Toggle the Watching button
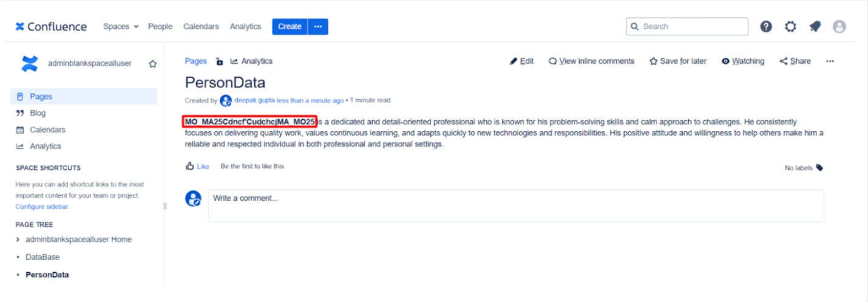The height and width of the screenshot is (302, 868). (743, 61)
